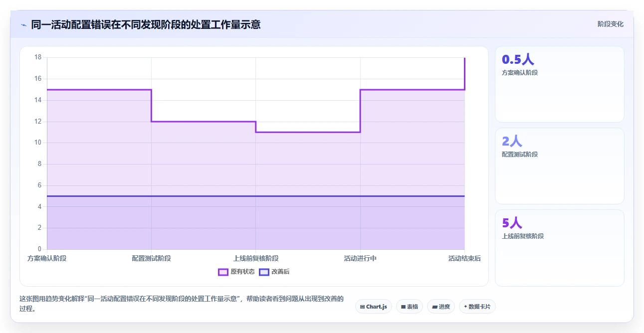644x333 pixels.
Task: Click the 表格 tag chip
Action: point(410,307)
